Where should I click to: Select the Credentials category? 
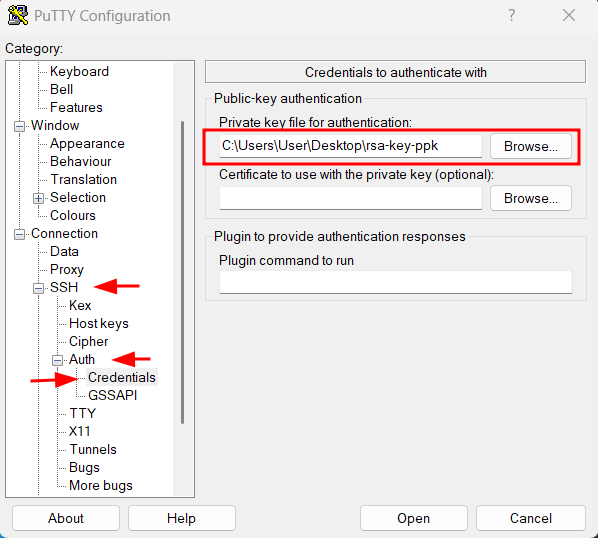pos(122,377)
